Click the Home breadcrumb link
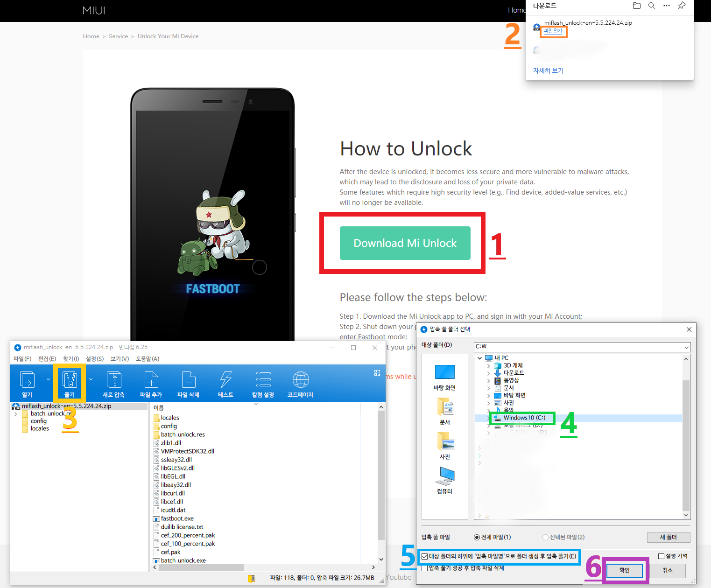 point(91,36)
